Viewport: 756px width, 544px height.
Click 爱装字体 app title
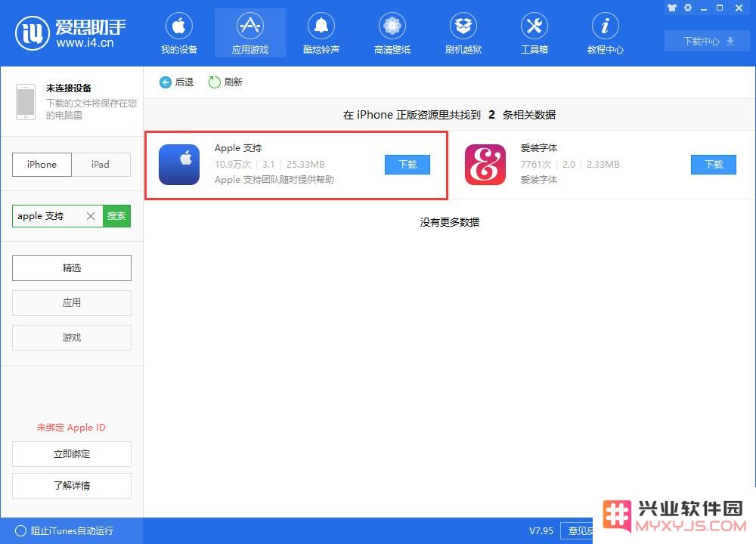(538, 148)
